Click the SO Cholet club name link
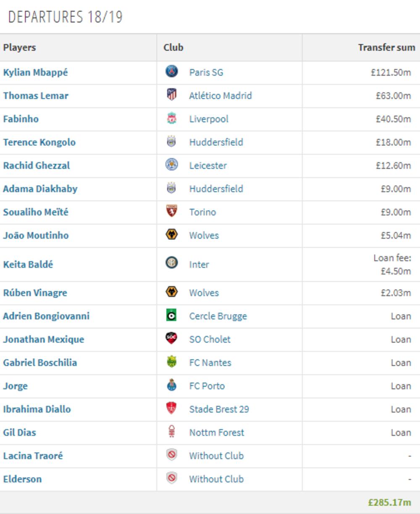The height and width of the screenshot is (514, 420). coord(209,339)
